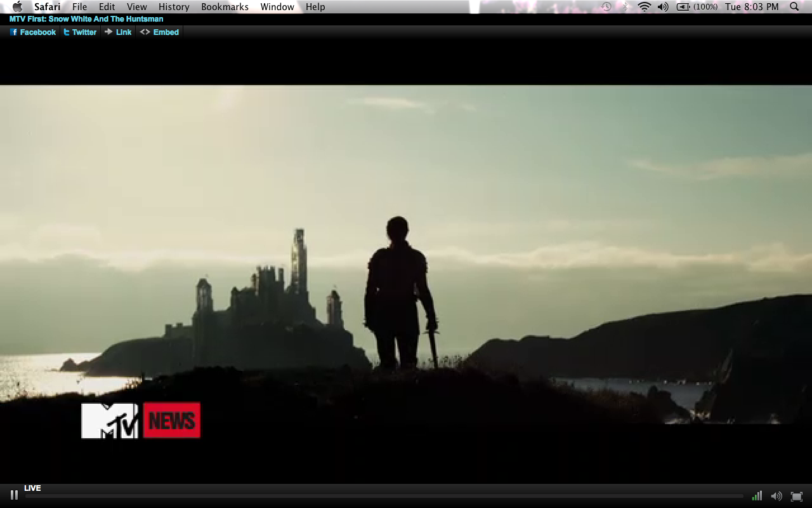
Task: Open the History menu
Action: (x=174, y=6)
